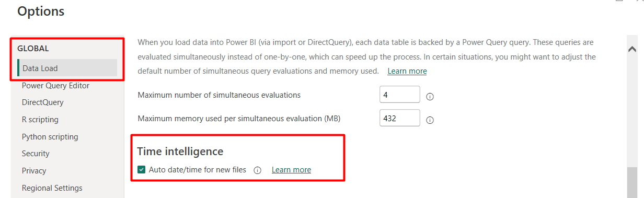The height and width of the screenshot is (198, 644).
Task: Open Learn more link about query evaluations
Action: point(407,71)
